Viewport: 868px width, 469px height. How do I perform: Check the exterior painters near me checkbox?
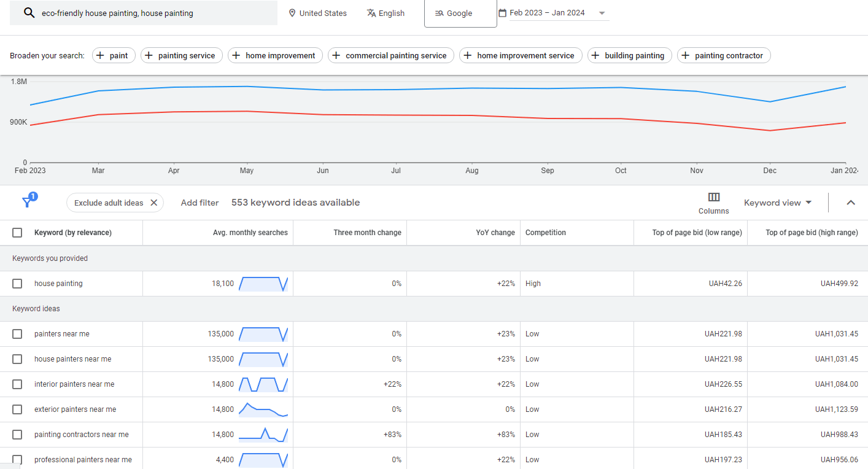tap(17, 409)
